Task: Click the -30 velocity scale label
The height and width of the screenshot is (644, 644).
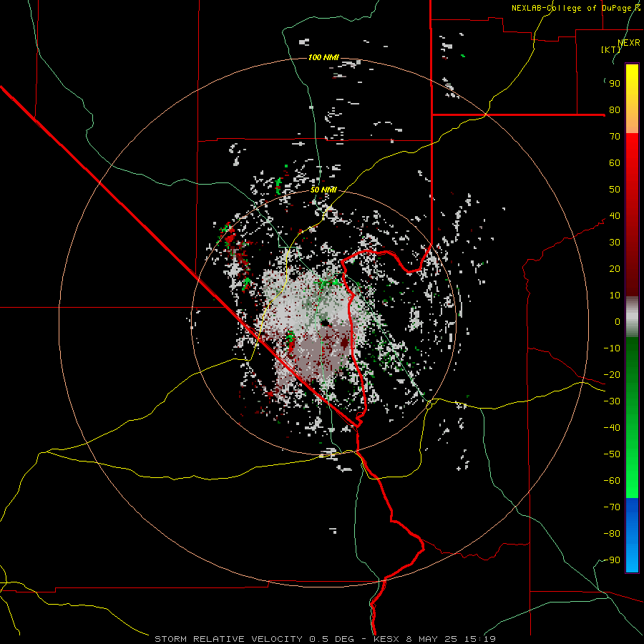Action: (612, 401)
